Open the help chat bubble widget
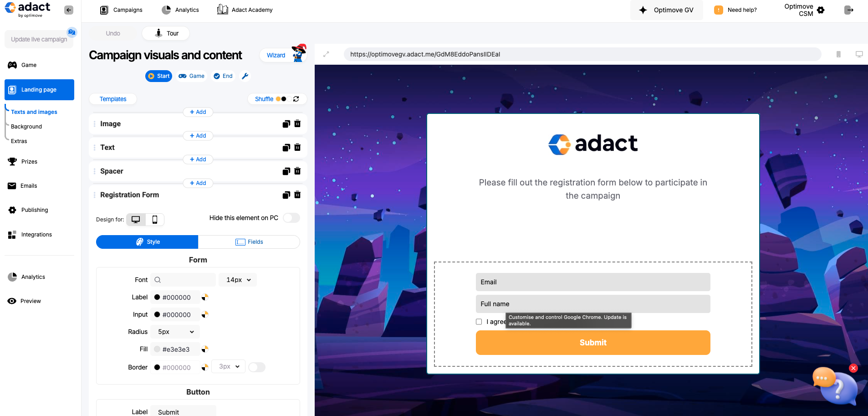This screenshot has width=868, height=416. (x=835, y=386)
